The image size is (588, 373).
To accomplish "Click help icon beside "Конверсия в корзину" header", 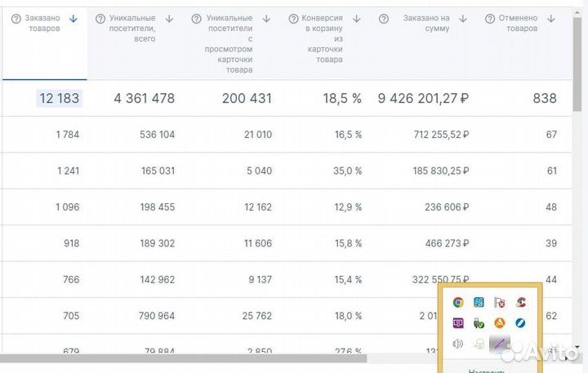I will click(292, 19).
